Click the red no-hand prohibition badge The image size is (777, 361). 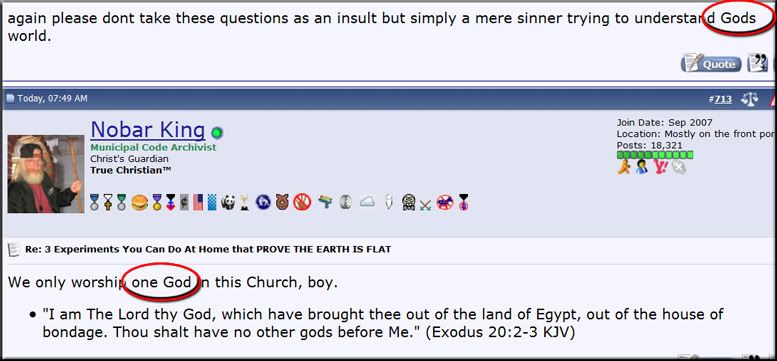coord(302,202)
